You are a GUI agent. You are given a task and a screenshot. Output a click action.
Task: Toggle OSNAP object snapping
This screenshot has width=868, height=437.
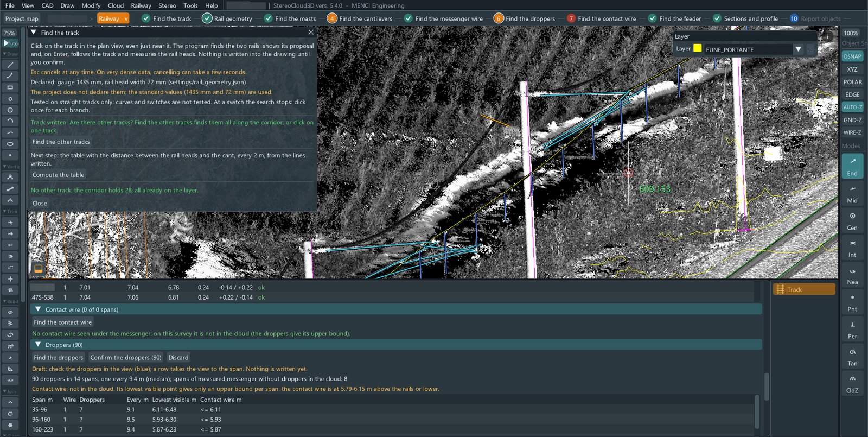click(852, 56)
